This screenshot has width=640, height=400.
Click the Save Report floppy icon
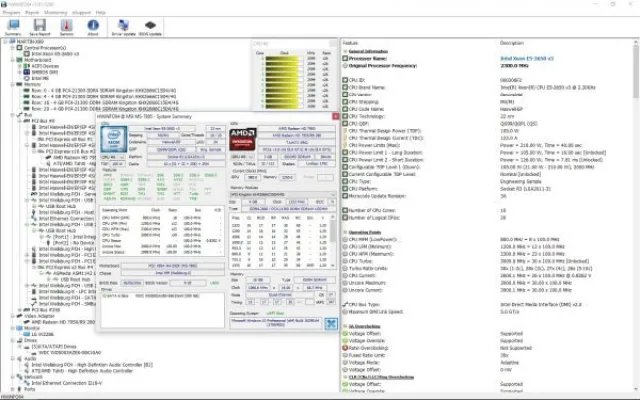coord(40,27)
